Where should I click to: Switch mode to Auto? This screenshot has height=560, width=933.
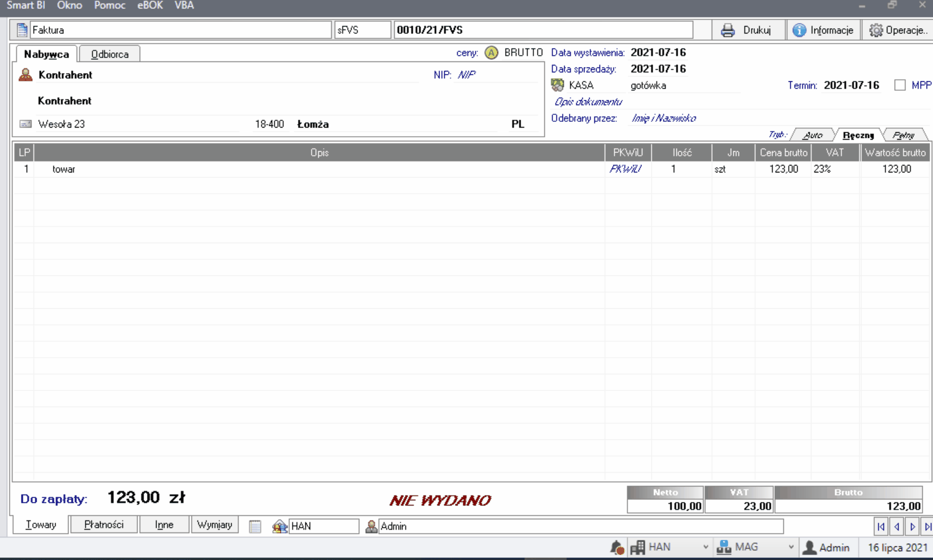[x=812, y=135]
